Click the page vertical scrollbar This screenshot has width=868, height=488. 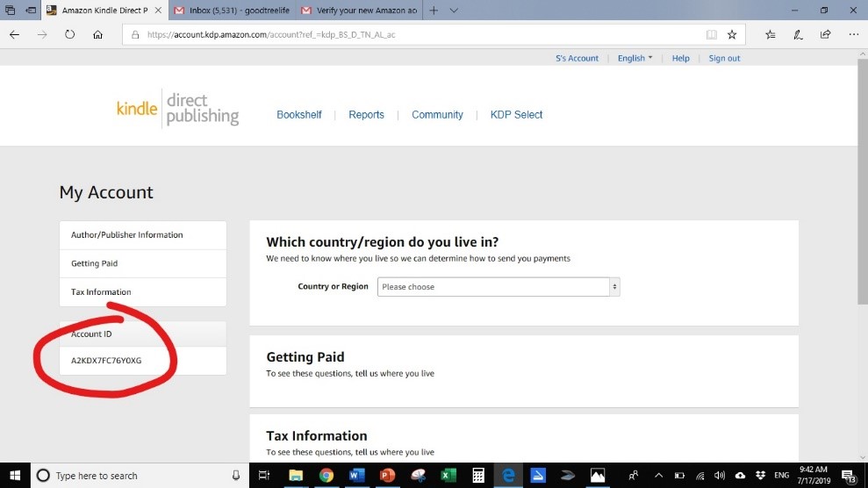tap(863, 183)
